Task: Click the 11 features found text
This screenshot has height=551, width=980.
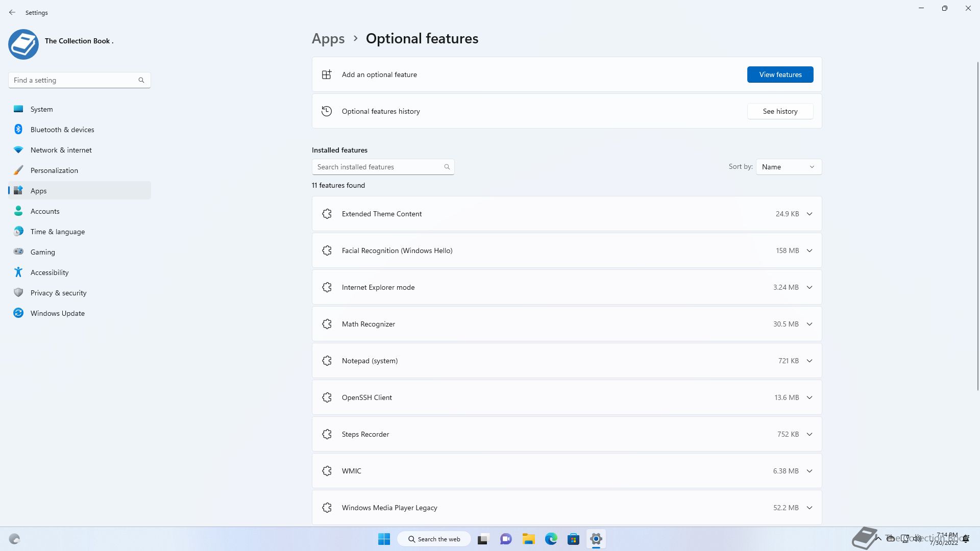Action: point(338,185)
